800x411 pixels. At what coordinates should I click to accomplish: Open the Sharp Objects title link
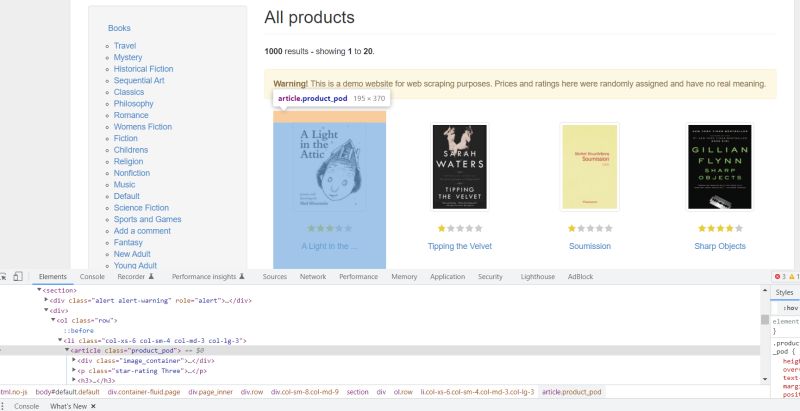pos(720,246)
